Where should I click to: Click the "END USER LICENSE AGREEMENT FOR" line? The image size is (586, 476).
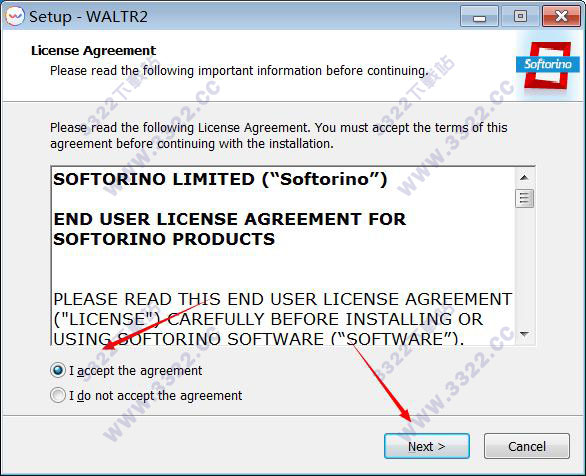229,219
